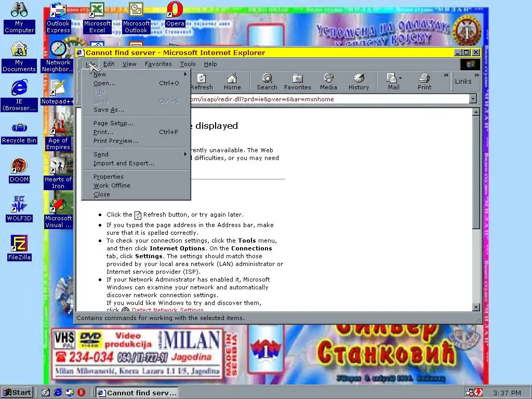The width and height of the screenshot is (532, 399).
Task: Show desktop from quick launch
Action: click(46, 393)
